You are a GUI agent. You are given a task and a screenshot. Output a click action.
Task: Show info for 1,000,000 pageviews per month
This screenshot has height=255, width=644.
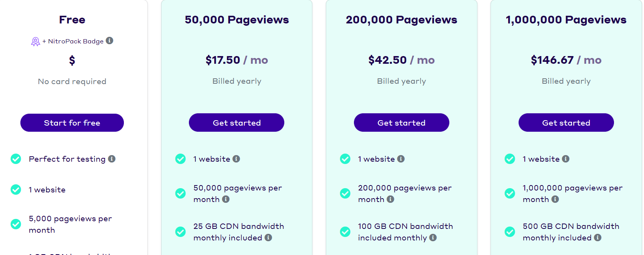[x=555, y=199]
